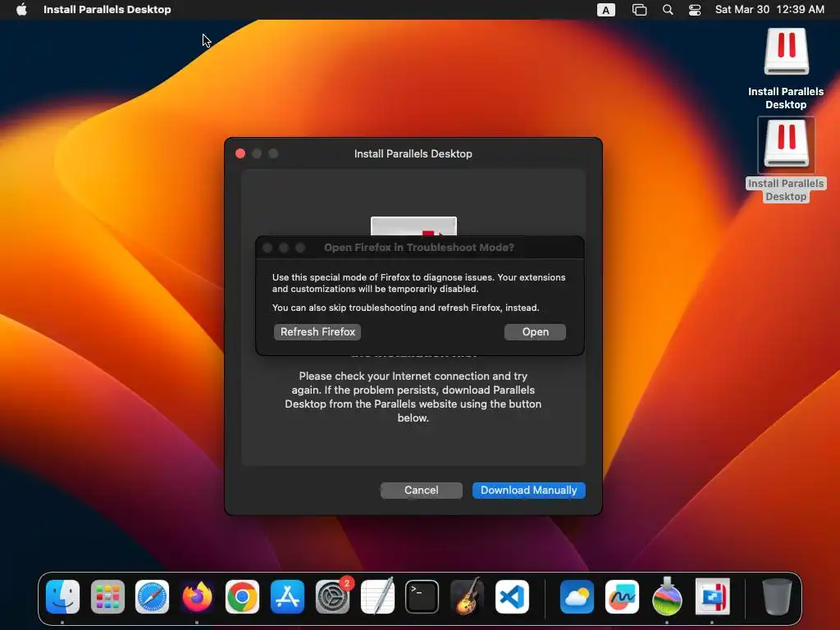This screenshot has width=840, height=630.
Task: Open the App Store from the Dock
Action: (287, 596)
